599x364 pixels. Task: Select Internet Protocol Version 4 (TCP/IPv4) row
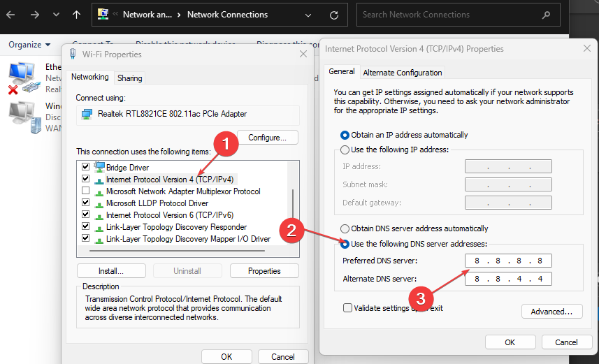click(170, 179)
